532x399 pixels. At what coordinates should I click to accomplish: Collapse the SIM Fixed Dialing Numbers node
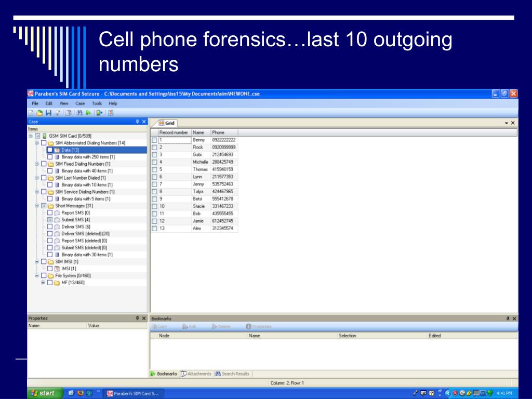click(37, 164)
